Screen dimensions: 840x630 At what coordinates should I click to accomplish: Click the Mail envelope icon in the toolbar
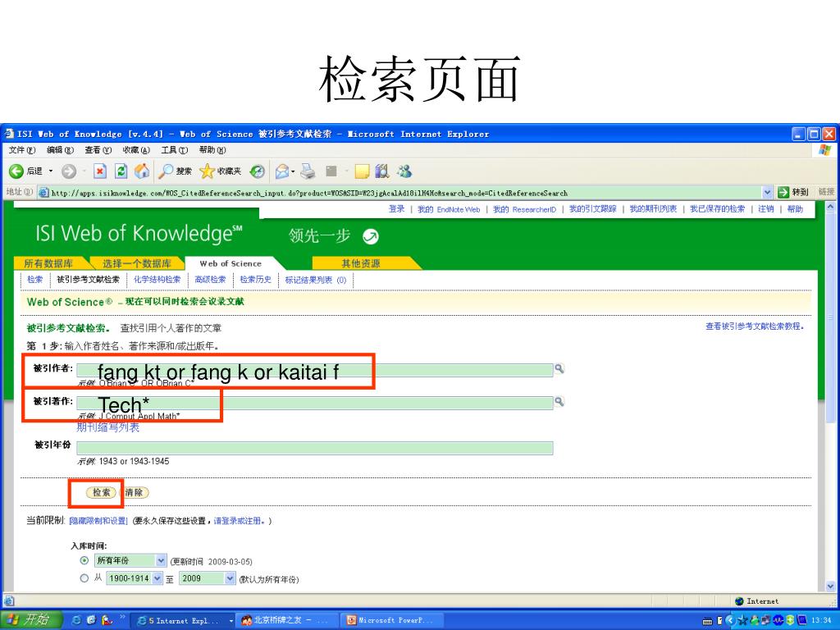(x=282, y=171)
